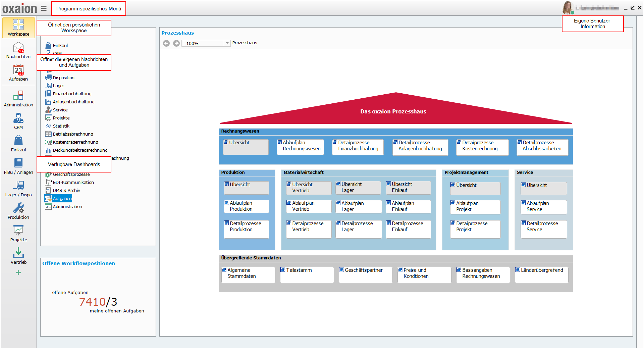
Task: Open Übersicht Lager box
Action: click(x=358, y=188)
